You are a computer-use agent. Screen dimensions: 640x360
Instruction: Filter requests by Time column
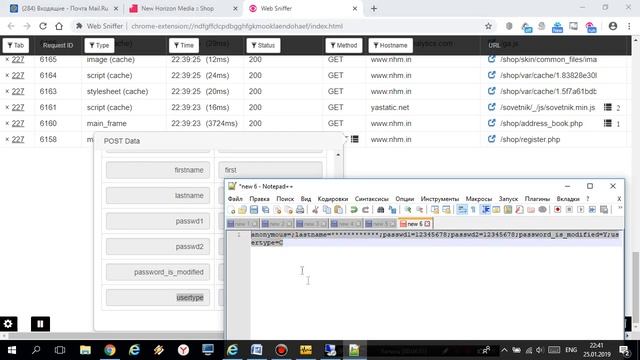(x=184, y=45)
